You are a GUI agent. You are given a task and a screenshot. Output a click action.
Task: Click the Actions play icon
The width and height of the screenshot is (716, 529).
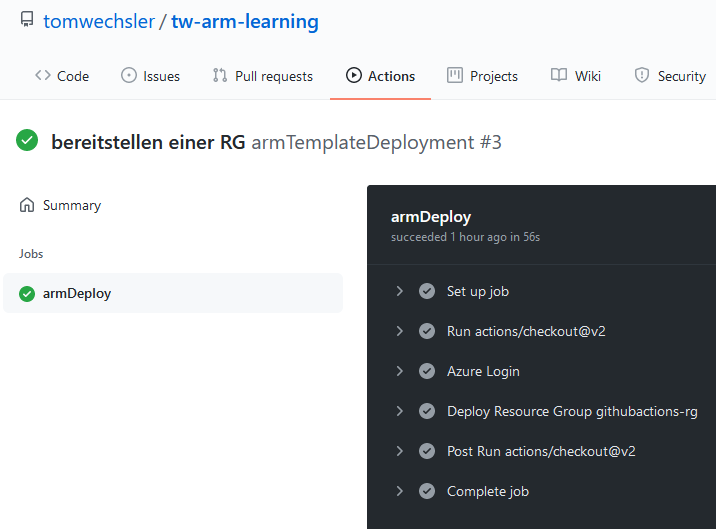(x=353, y=75)
